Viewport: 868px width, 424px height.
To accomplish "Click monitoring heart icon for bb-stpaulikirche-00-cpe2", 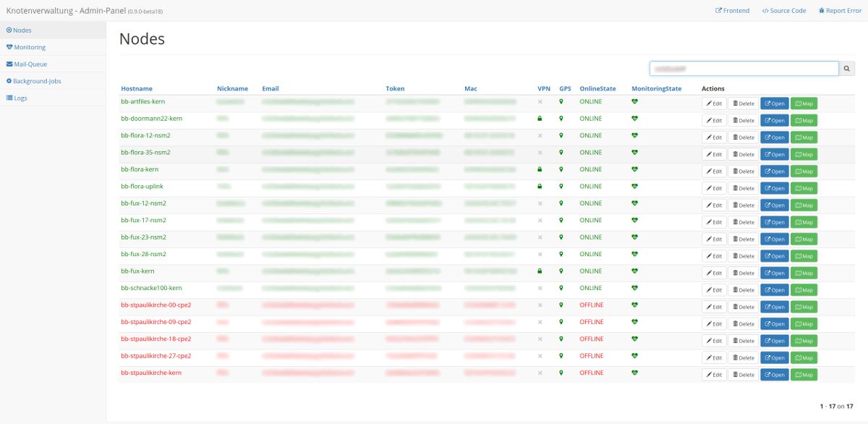I will pyautogui.click(x=634, y=305).
